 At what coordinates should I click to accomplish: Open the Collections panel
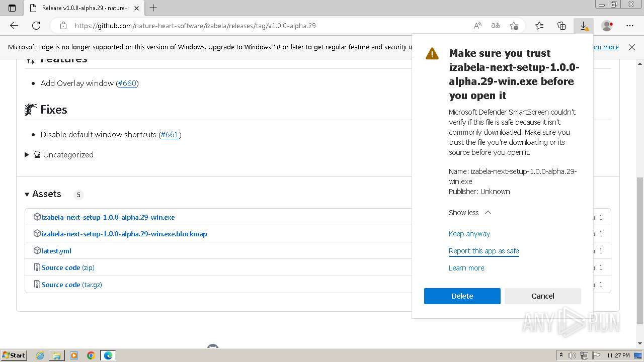[x=561, y=26]
